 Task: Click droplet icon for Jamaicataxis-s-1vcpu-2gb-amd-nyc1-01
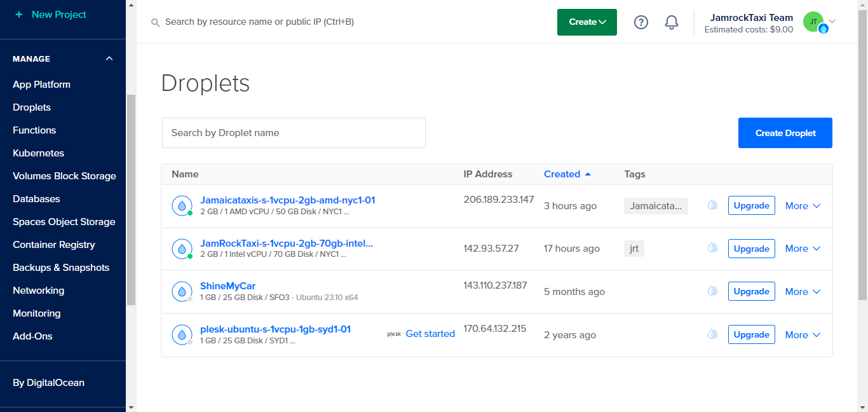182,205
